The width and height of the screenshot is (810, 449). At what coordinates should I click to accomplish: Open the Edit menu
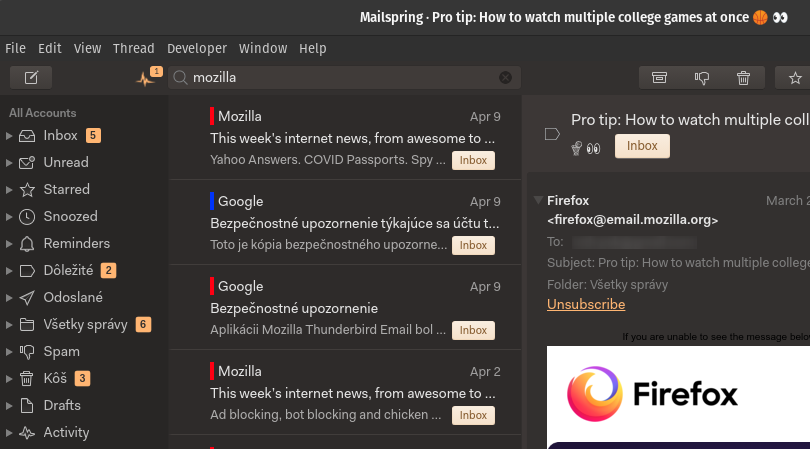click(x=50, y=49)
